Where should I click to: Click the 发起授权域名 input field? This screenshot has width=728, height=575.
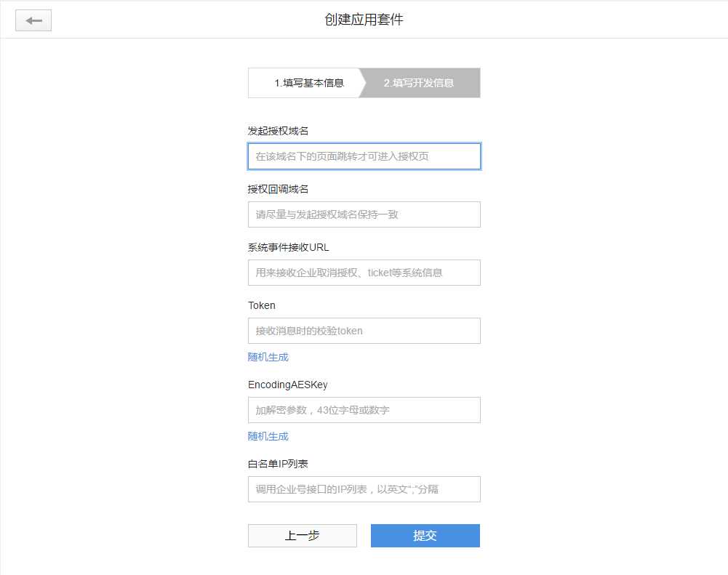pos(364,156)
